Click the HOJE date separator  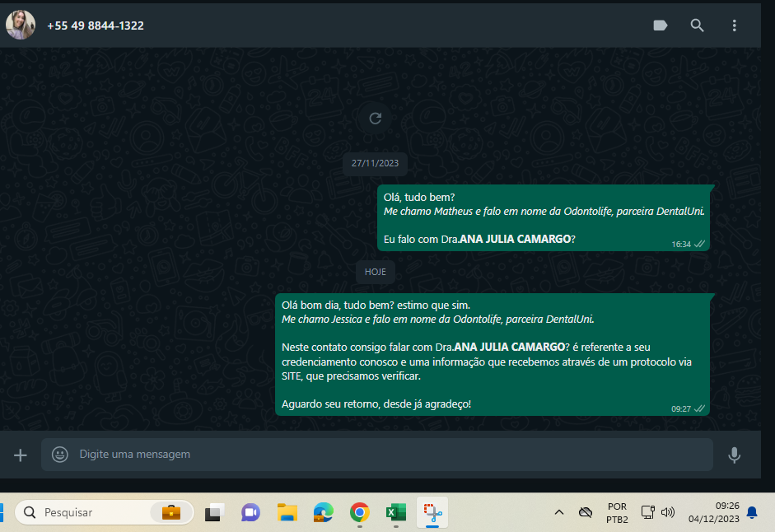click(375, 272)
